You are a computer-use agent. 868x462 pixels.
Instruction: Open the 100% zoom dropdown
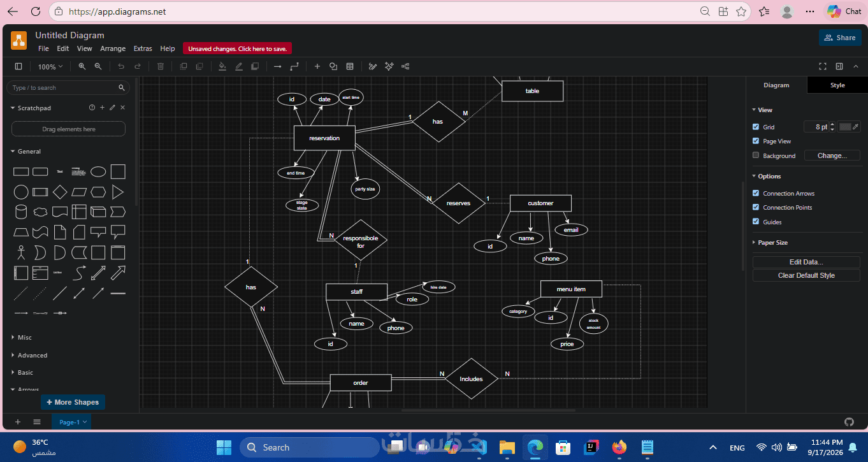(50, 66)
